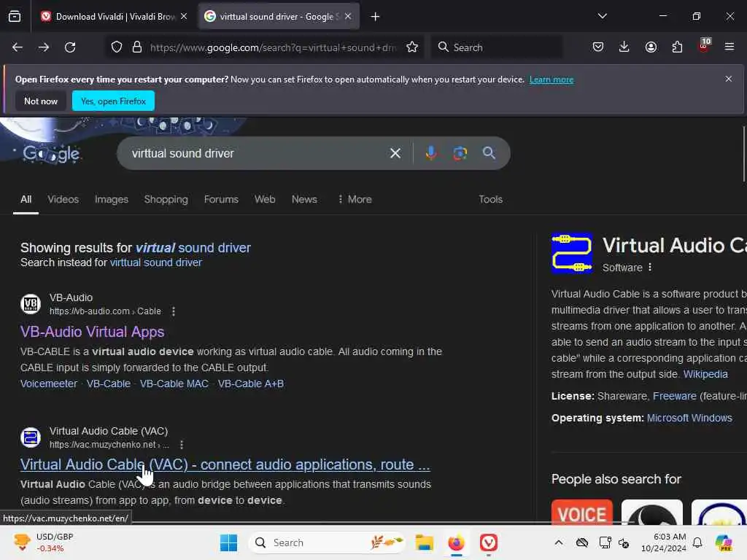Select the Images search filter

coord(112,200)
